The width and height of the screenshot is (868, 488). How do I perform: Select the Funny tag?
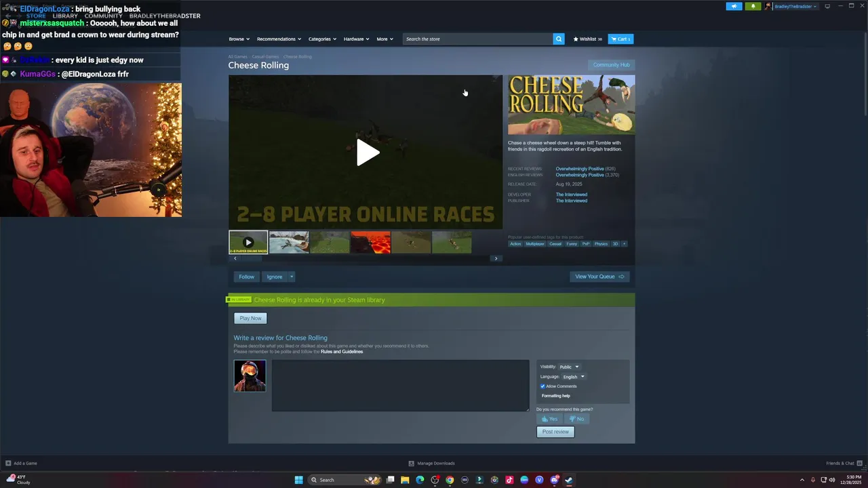click(572, 244)
